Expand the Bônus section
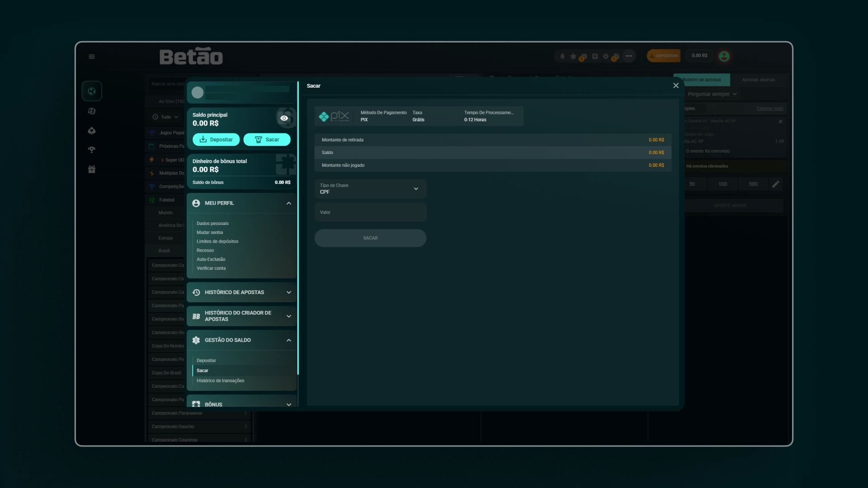This screenshot has height=488, width=868. pos(289,404)
